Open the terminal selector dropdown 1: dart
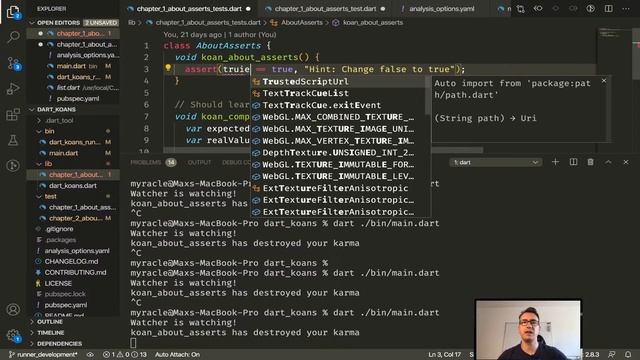Viewport: 640px width, 360px height. [x=496, y=162]
